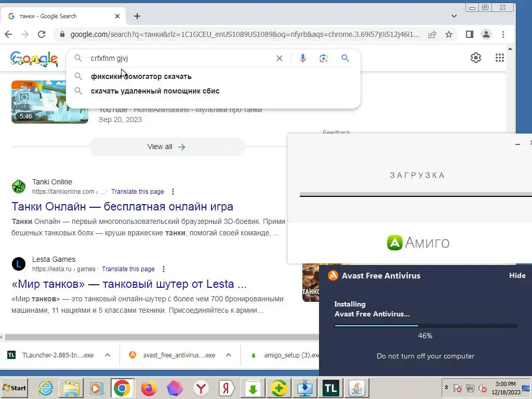
Task: Reload the Google search page
Action: (x=42, y=34)
